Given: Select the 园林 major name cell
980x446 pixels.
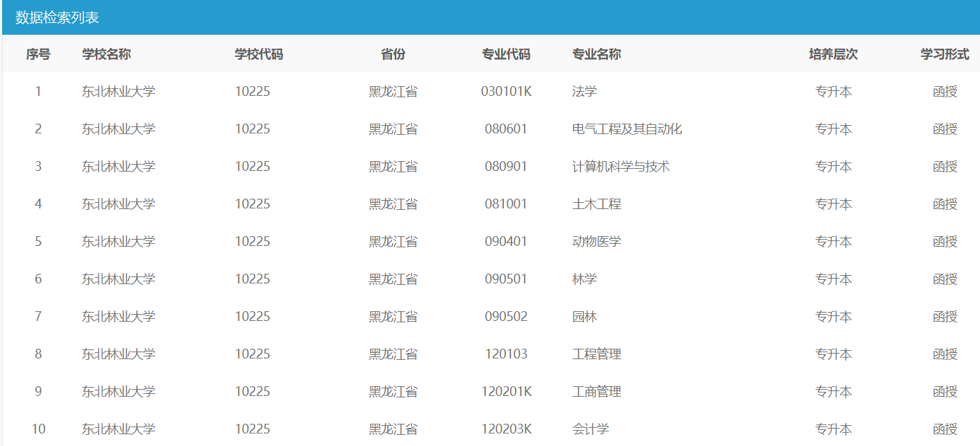Looking at the screenshot, I should click(x=585, y=317).
